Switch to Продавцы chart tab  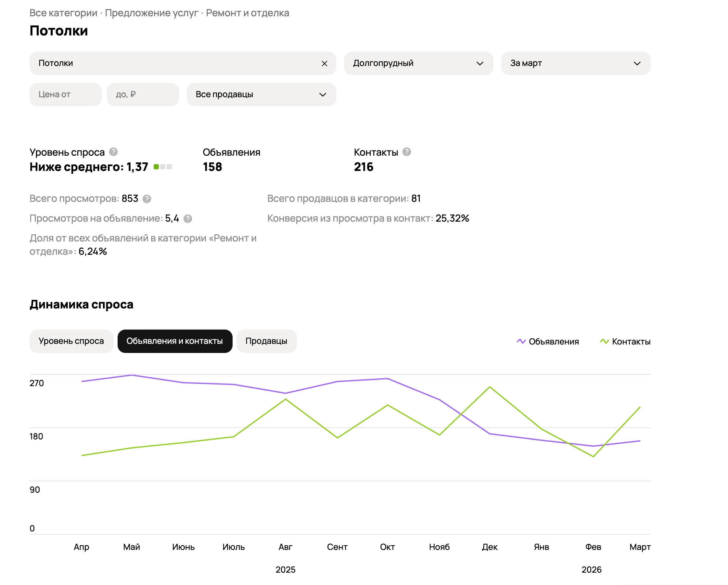266,341
